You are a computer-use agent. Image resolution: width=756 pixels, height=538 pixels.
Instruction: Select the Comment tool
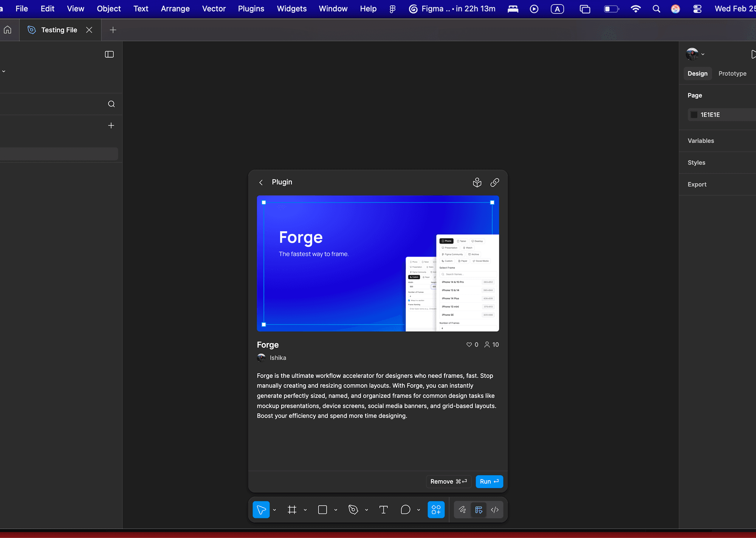click(x=405, y=510)
